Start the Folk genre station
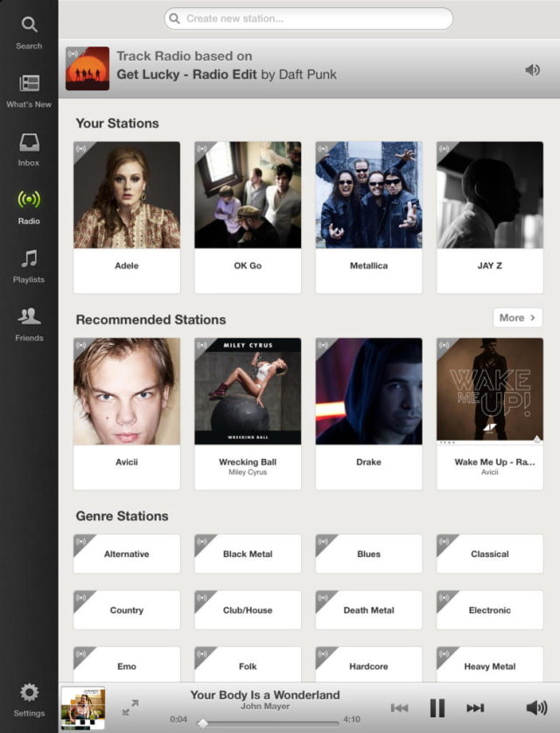The image size is (560, 733). (248, 665)
